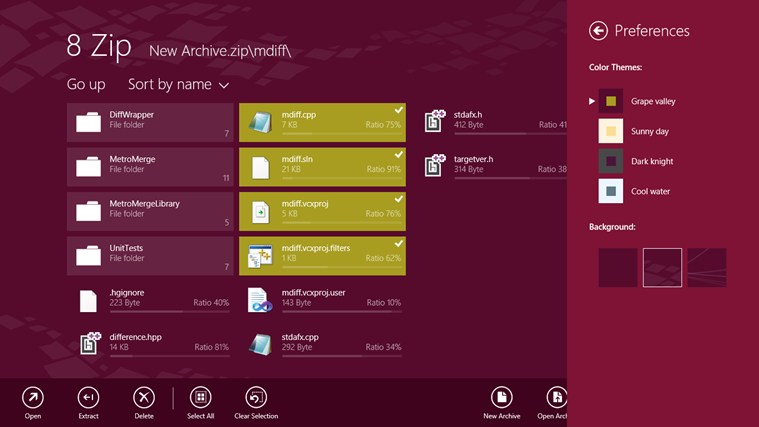Deselect mdiff.sln via its checkmark
Screen dimensions: 759x427
tap(398, 155)
